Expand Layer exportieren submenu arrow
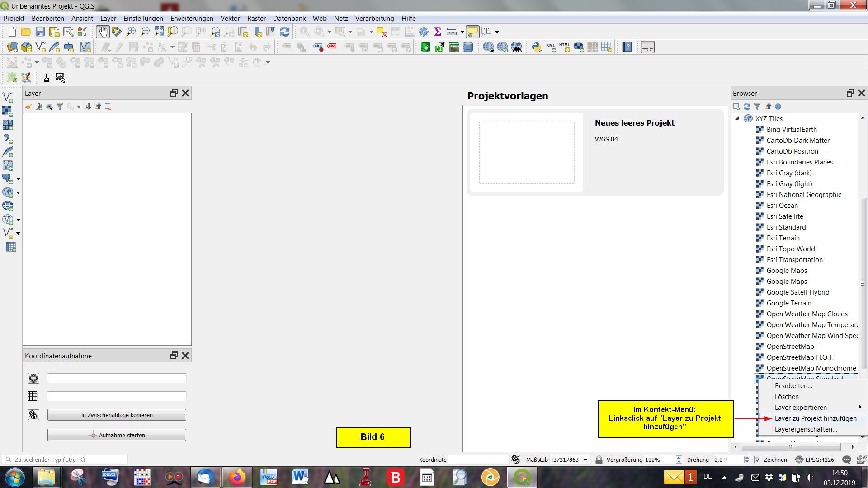Screen dimensions: 868x488 click(x=860, y=407)
